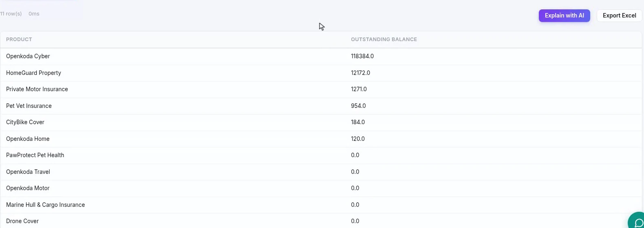Select the Private Motor Insurance row
This screenshot has height=228, width=644.
coord(321,90)
